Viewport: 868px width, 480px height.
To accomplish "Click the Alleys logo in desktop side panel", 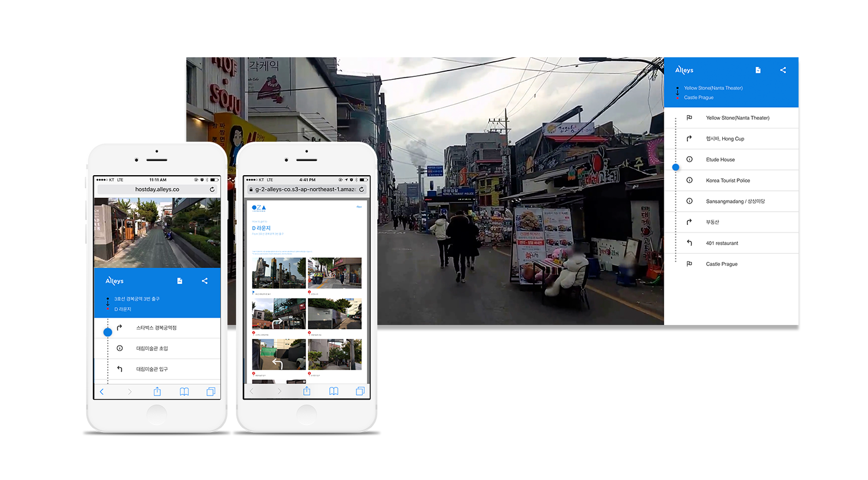I will pyautogui.click(x=684, y=70).
